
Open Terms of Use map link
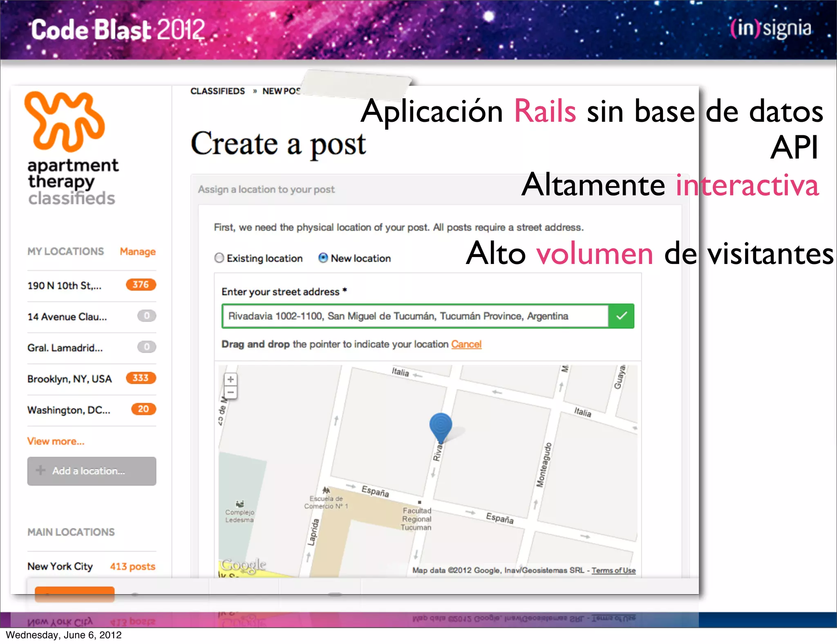tap(613, 570)
